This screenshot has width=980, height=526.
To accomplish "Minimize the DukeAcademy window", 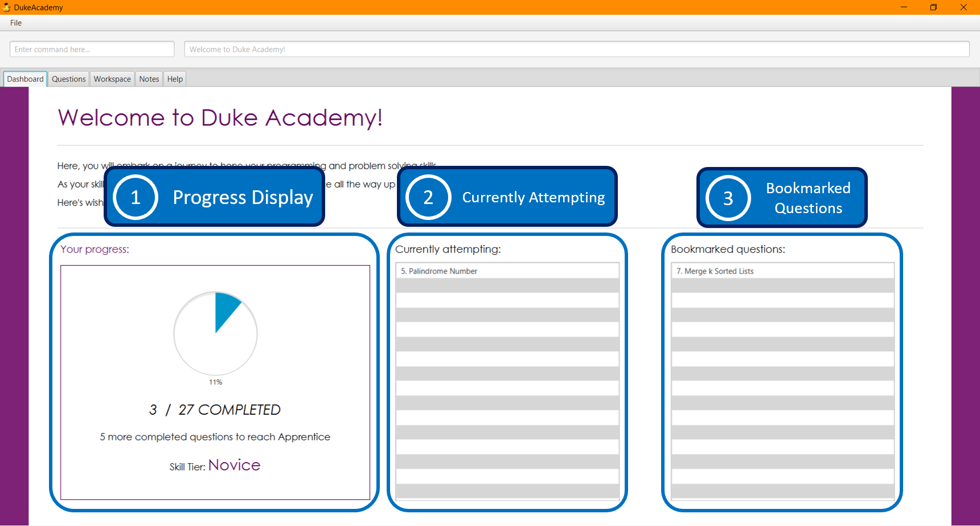I will click(904, 7).
